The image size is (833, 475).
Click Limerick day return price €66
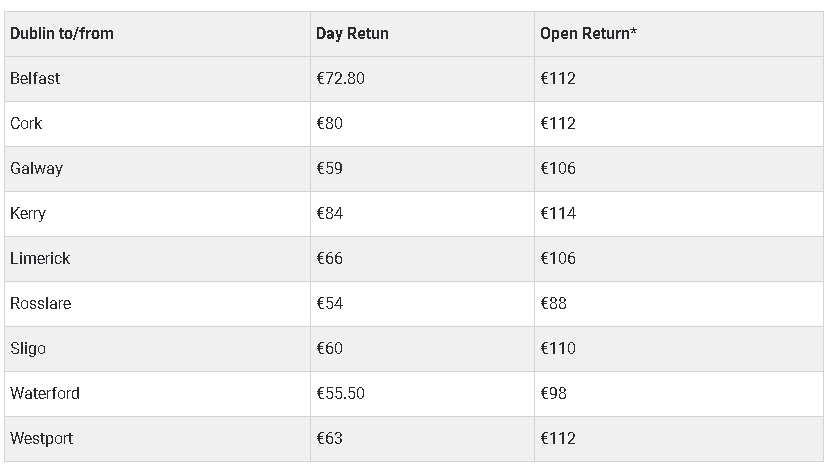click(x=329, y=258)
